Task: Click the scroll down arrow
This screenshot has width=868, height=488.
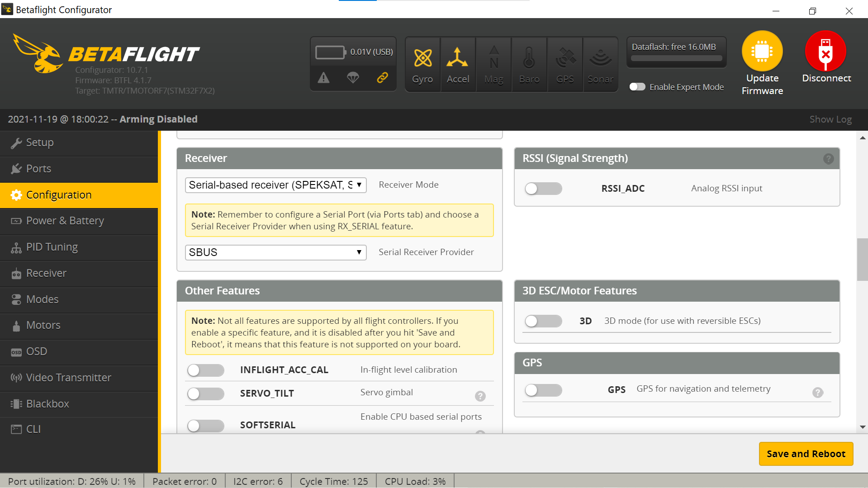Action: coord(863,427)
